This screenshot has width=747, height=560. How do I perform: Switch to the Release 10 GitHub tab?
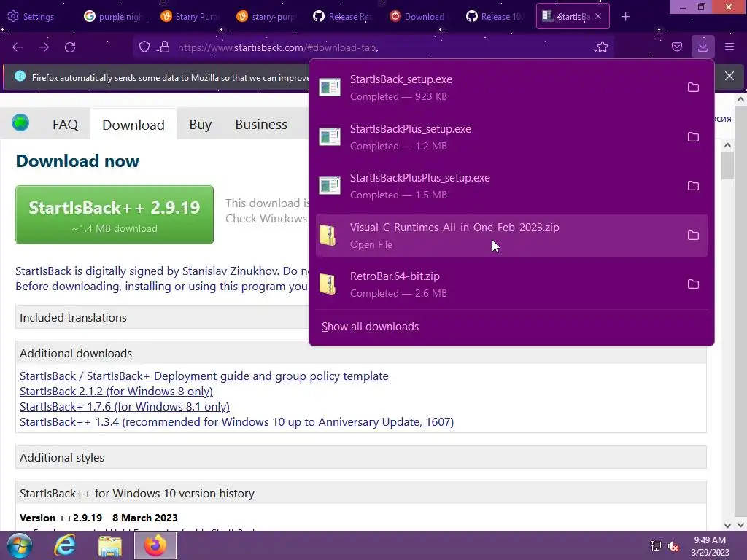tap(495, 17)
